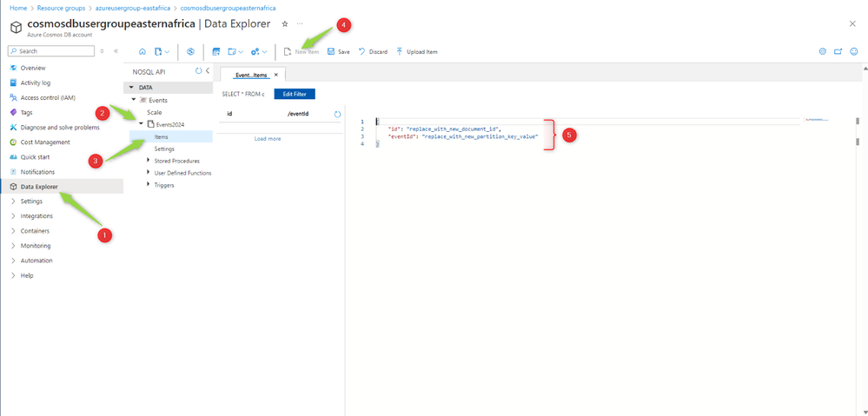Click the open full screen icon
Image resolution: width=868 pixels, height=416 pixels.
tap(838, 51)
